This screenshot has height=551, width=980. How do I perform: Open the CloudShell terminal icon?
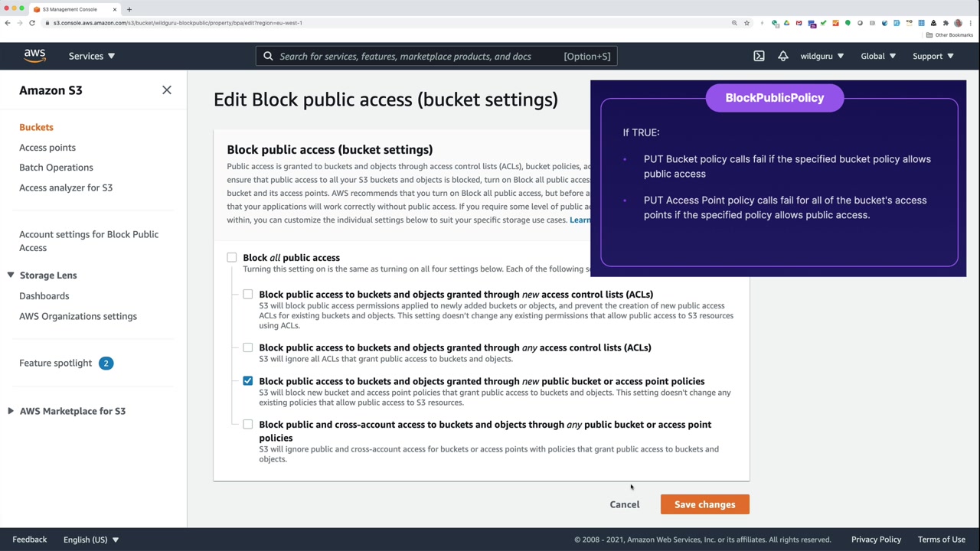[x=759, y=56]
